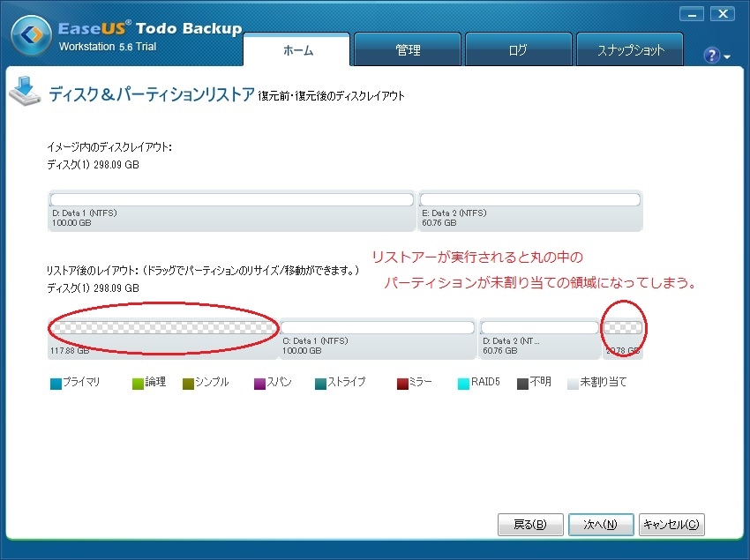Click the ミラー red legend swatch
The height and width of the screenshot is (560, 750).
coord(402,384)
